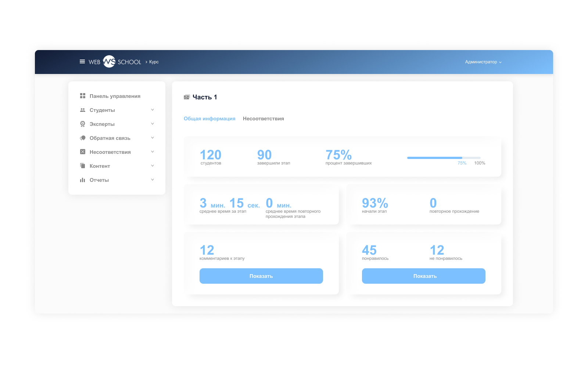Expand the Студенты submenu chevron
Viewport: 588px width, 368px height.
pos(153,110)
